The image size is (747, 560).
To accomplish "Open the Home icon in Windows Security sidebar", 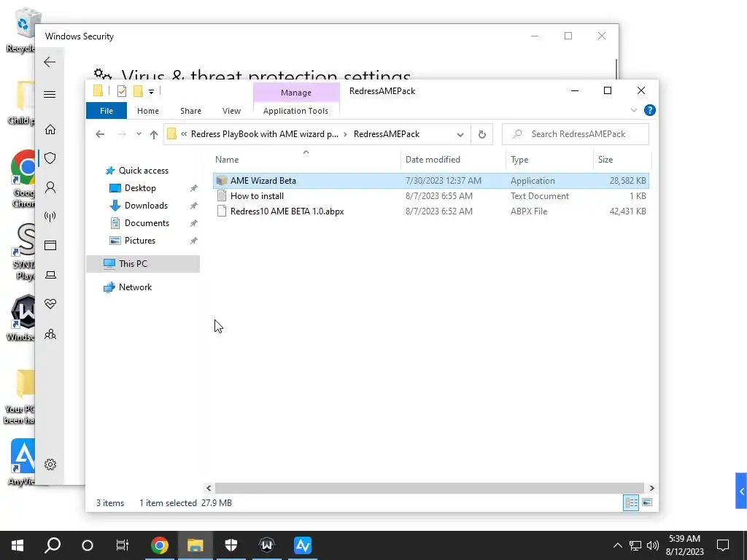I will point(50,130).
